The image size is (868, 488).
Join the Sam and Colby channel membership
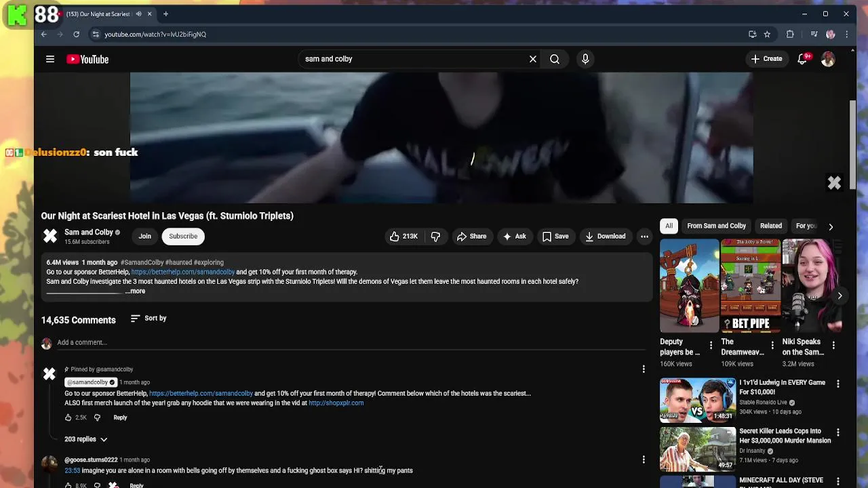click(144, 237)
